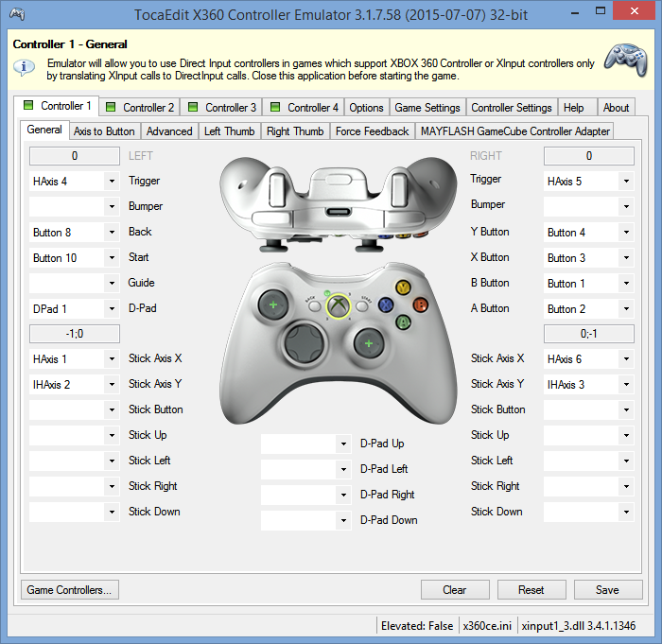Click Elevated: False in status bar
Screen dimensions: 662x644
pos(417,625)
